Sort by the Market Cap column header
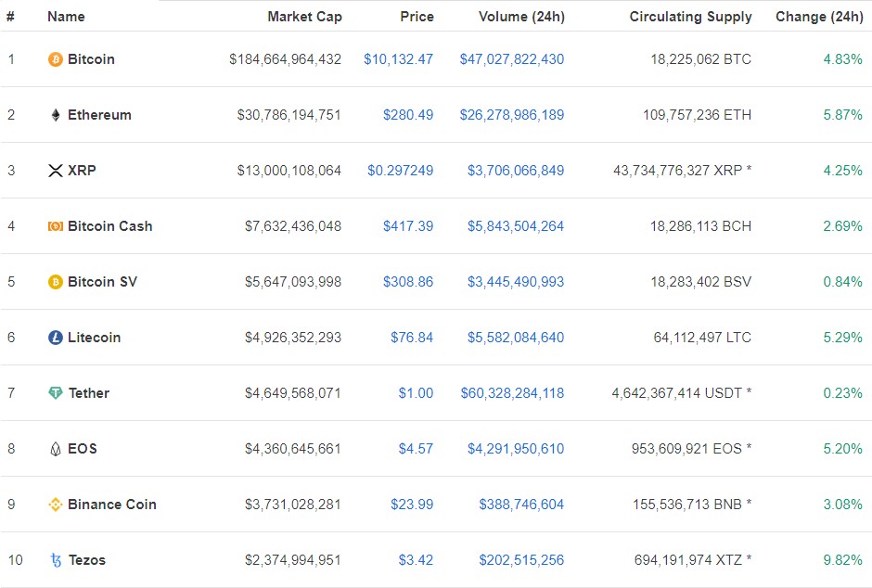This screenshot has width=872, height=588. pos(305,17)
